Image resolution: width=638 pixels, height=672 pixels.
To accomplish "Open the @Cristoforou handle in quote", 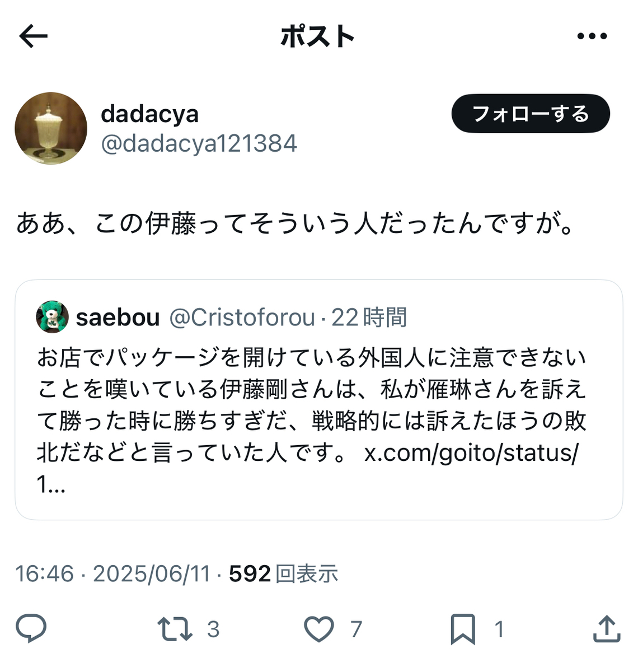I will (x=242, y=318).
